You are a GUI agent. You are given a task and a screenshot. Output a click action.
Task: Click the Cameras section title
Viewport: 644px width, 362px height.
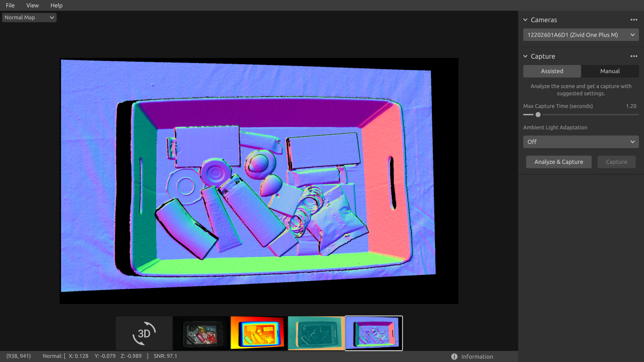[544, 20]
